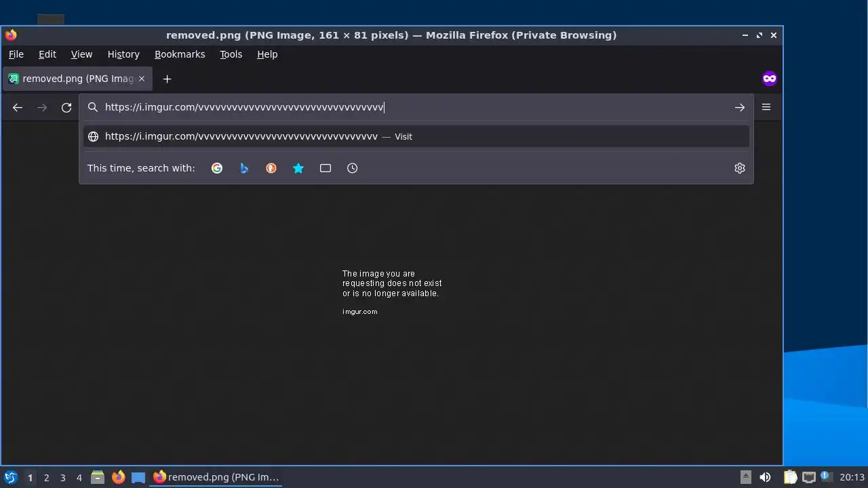Open a new tab with plus button
This screenshot has width=868, height=488.
tap(167, 79)
